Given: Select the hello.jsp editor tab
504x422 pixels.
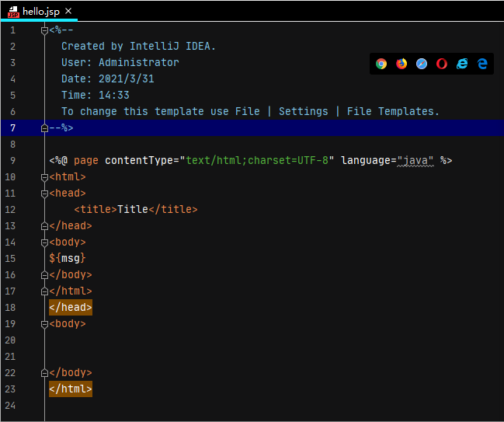Looking at the screenshot, I should tap(39, 11).
